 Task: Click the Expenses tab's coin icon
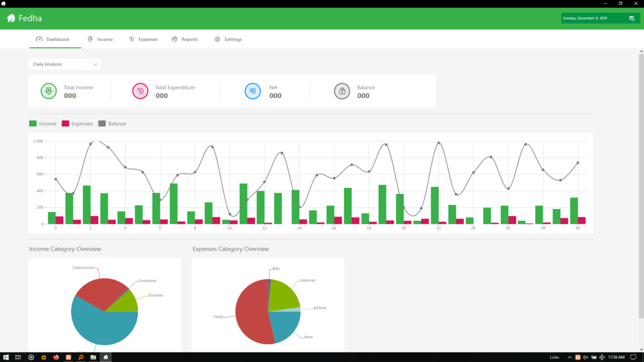coord(131,39)
